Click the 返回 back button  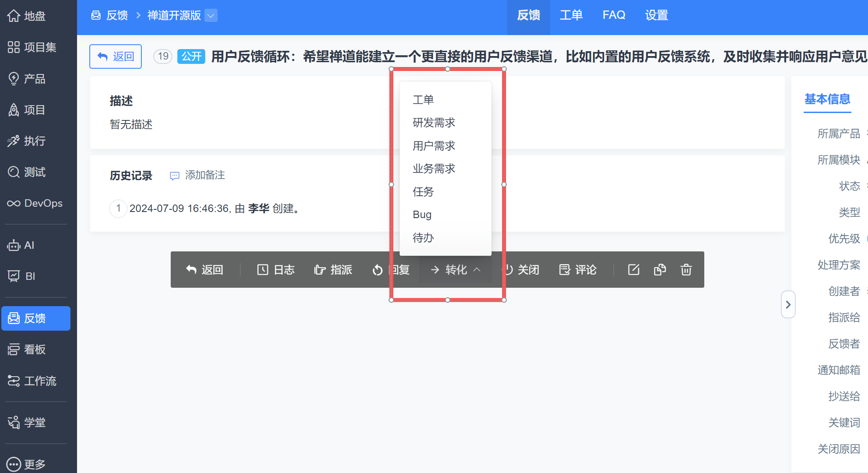tap(115, 56)
